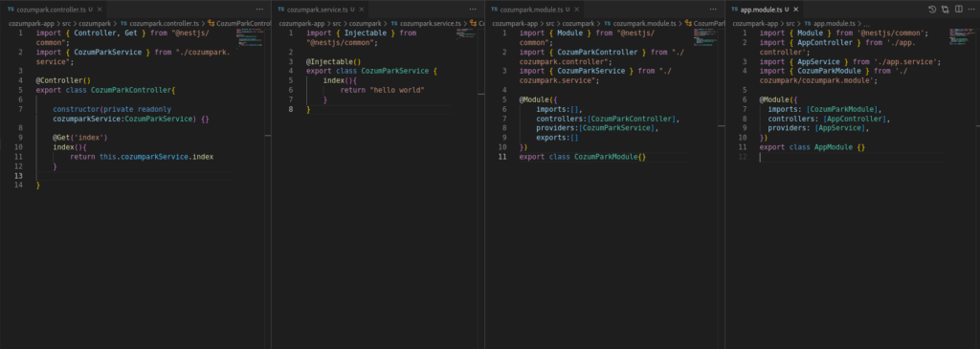This screenshot has width=980, height=349.
Task: Select the app.module.ts tab
Action: tap(765, 10)
